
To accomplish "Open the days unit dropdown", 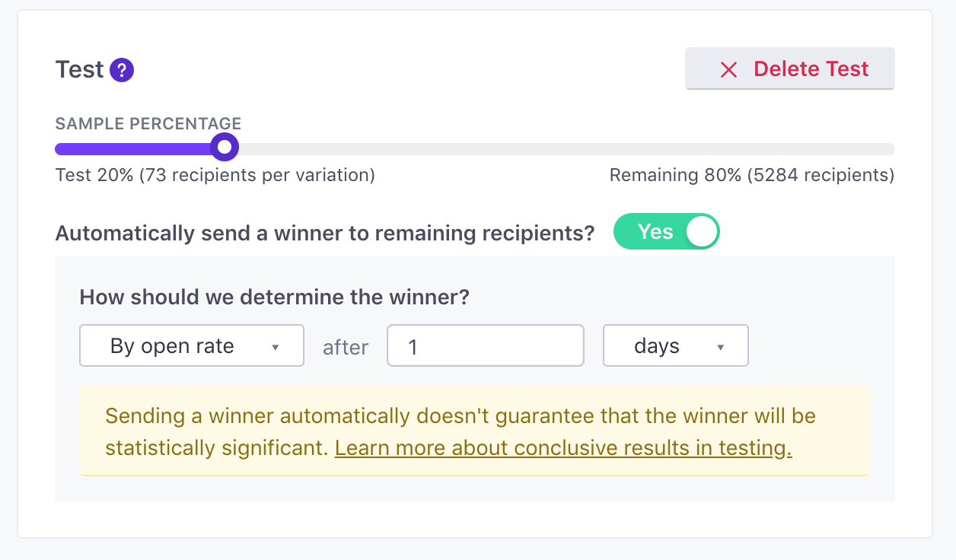I will tap(676, 346).
